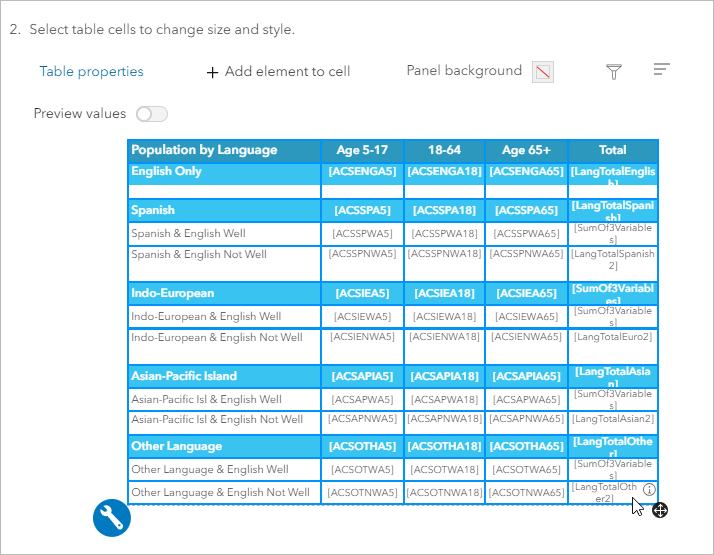
Task: Select the 18-64 header cell
Action: pyautogui.click(x=444, y=151)
